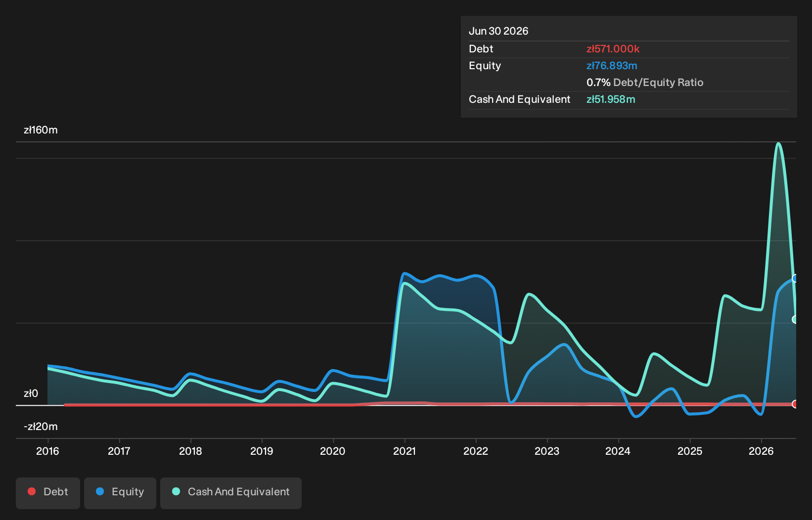Click the blue Equity endpoint marker

[795, 278]
